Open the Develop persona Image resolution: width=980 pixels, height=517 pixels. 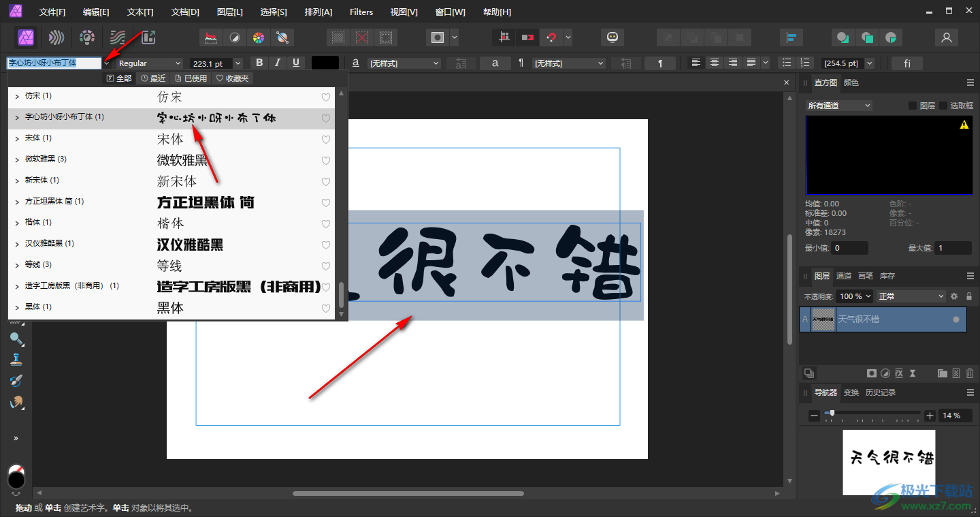87,37
